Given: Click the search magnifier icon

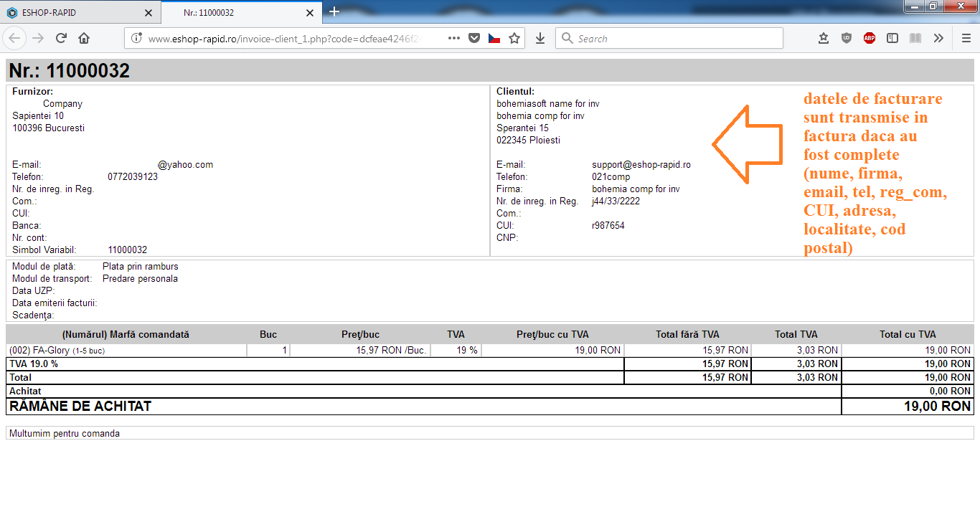Looking at the screenshot, I should point(567,39).
